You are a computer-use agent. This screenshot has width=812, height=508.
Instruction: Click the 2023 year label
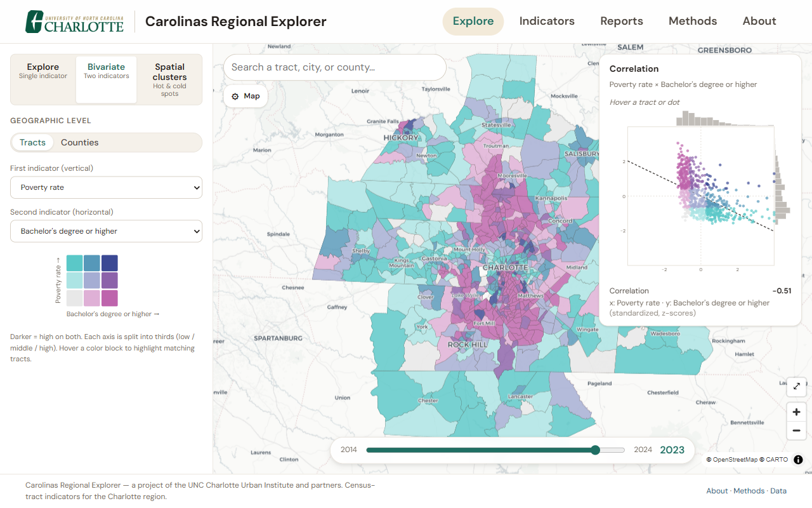click(x=672, y=450)
